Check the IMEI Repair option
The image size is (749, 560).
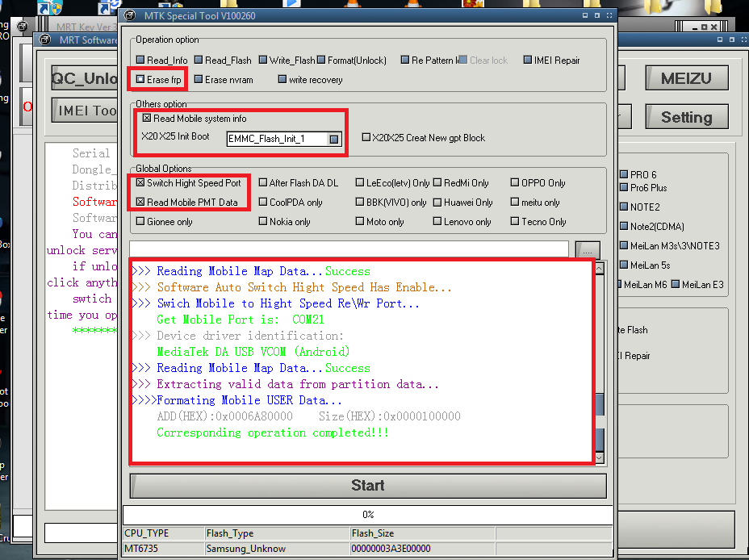(527, 60)
